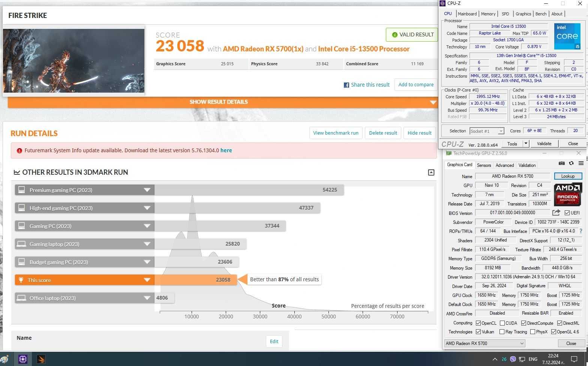The height and width of the screenshot is (366, 588).
Task: Expand the Gaming PC (2023) row
Action: pyautogui.click(x=147, y=226)
